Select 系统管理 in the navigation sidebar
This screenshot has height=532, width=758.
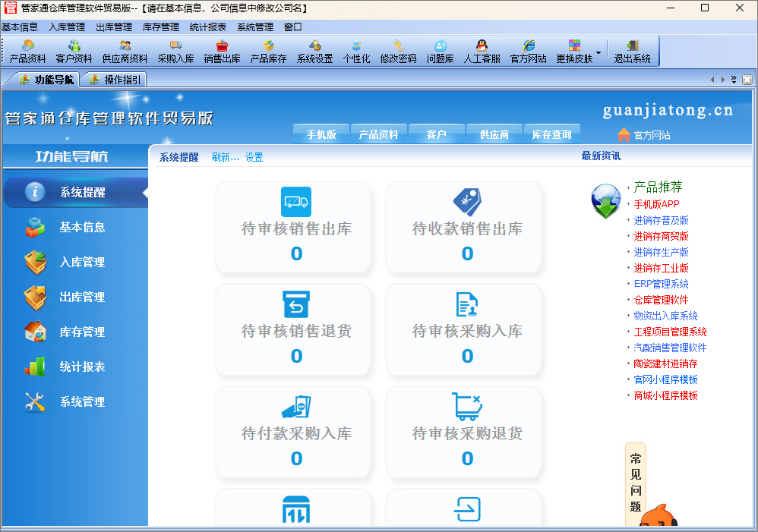[x=75, y=401]
